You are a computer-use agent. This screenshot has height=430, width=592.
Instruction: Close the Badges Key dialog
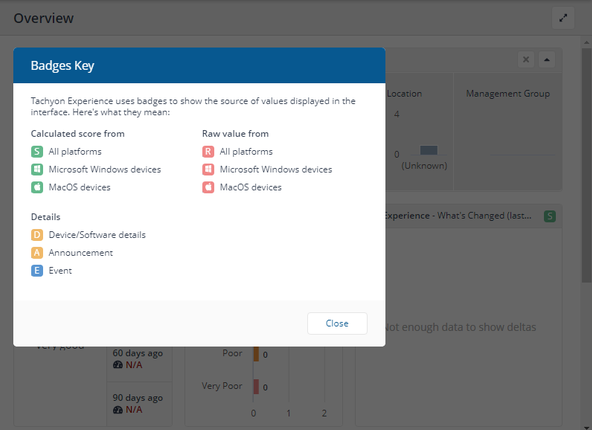[337, 323]
